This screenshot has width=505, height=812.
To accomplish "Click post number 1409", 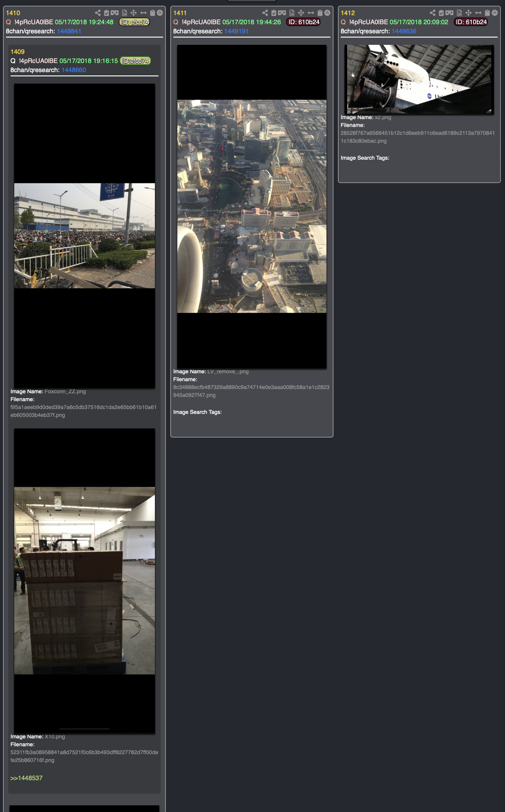I will [x=17, y=52].
